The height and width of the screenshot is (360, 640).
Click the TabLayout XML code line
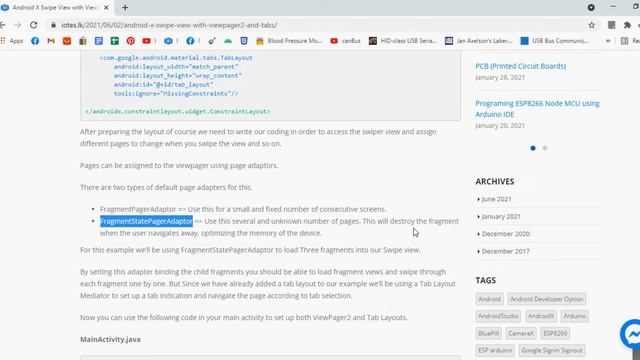coord(176,58)
